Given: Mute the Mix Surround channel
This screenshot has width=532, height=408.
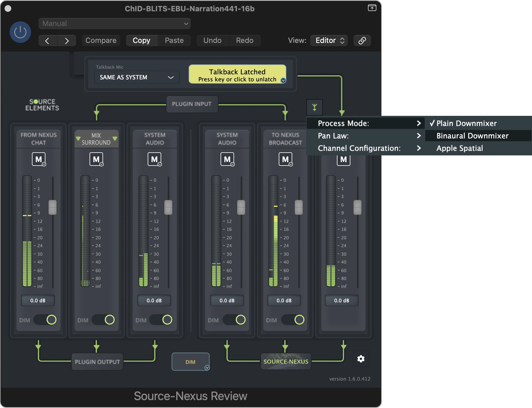Looking at the screenshot, I should point(96,159).
